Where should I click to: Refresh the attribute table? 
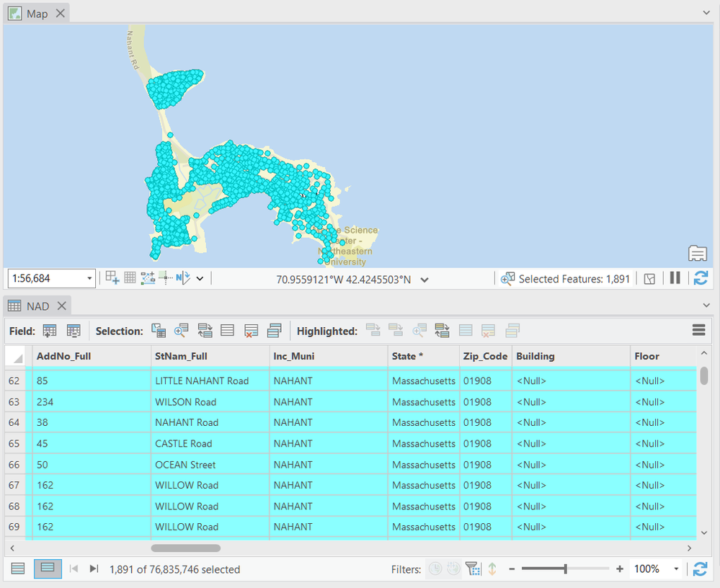pos(701,569)
